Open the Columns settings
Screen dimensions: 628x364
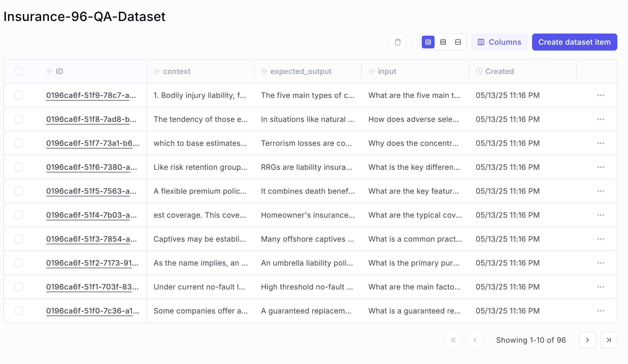(x=499, y=42)
